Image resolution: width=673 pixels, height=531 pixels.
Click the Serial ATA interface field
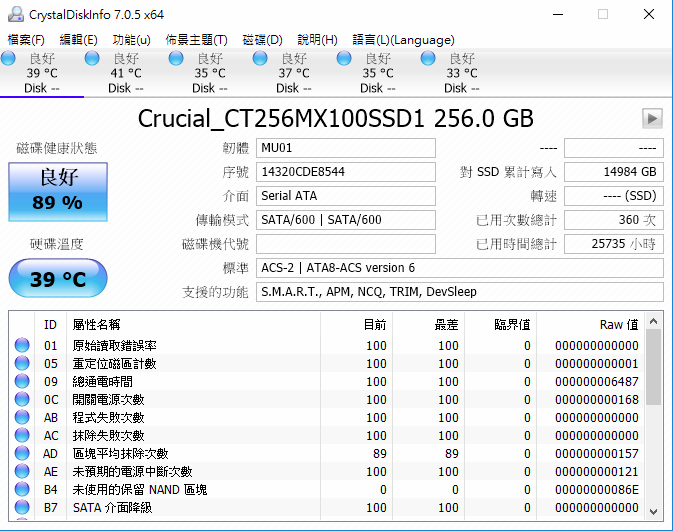(x=346, y=196)
